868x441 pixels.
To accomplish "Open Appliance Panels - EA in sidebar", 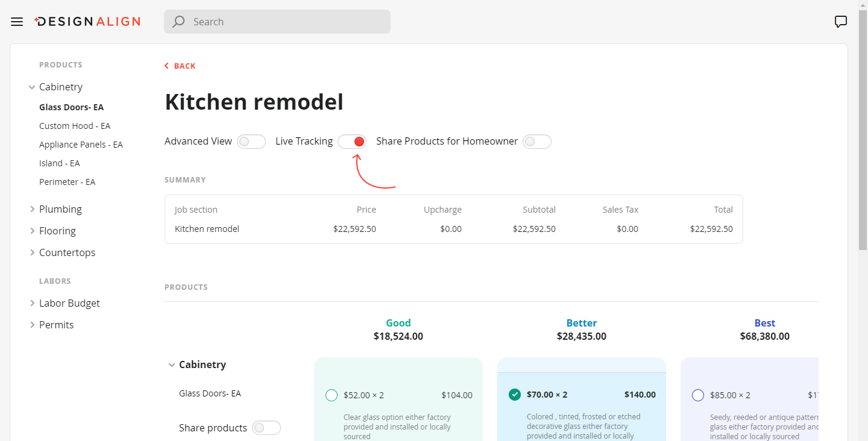I will click(x=81, y=145).
